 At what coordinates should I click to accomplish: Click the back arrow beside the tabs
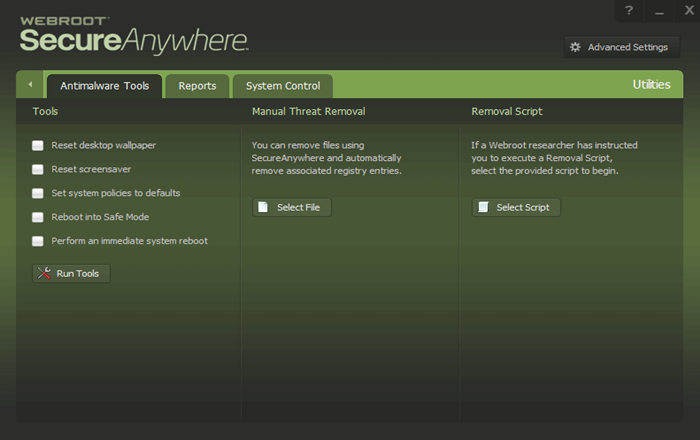pyautogui.click(x=30, y=84)
